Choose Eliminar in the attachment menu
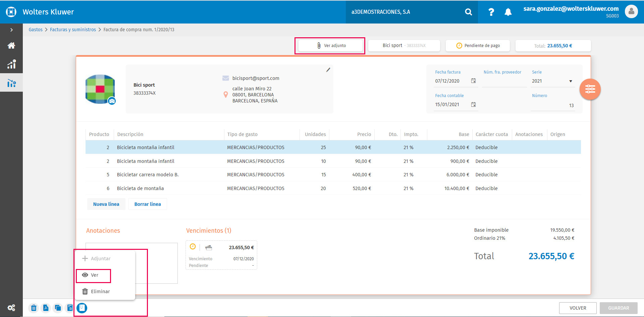This screenshot has width=644, height=317. click(x=105, y=291)
